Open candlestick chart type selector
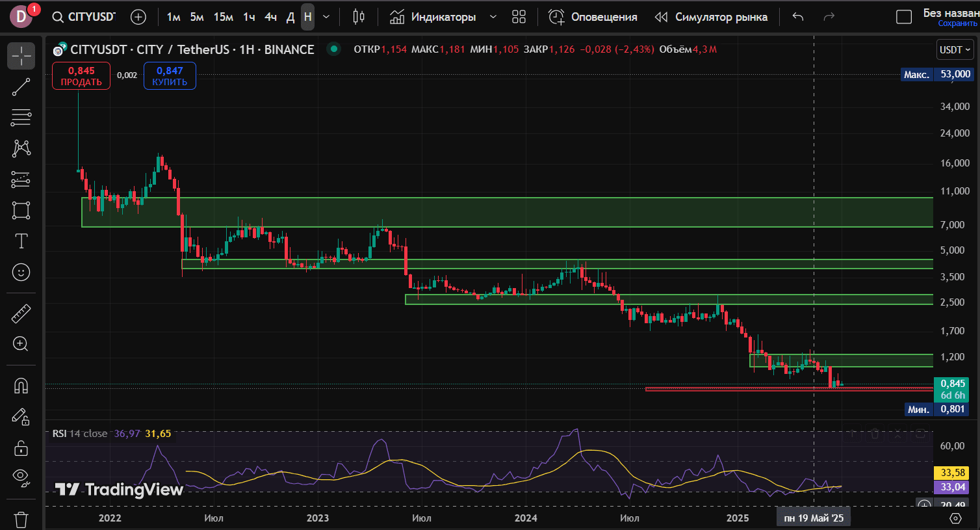The height and width of the screenshot is (530, 980). coord(359,17)
